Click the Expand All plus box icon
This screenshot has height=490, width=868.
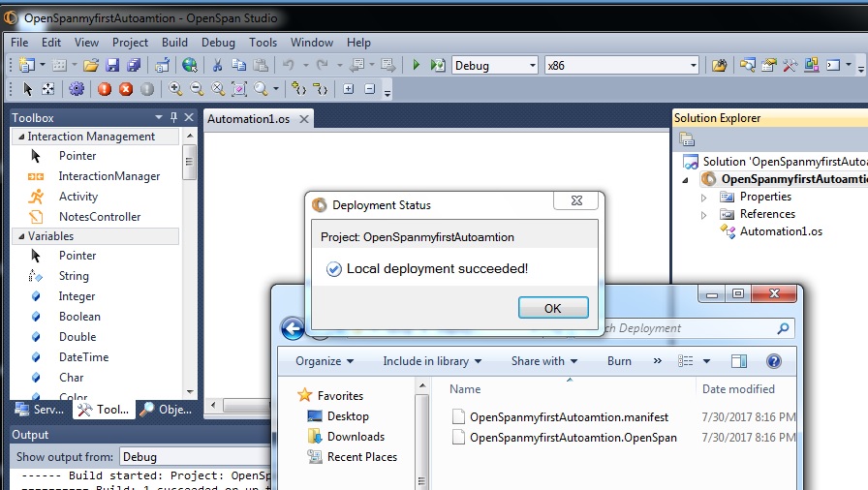348,89
